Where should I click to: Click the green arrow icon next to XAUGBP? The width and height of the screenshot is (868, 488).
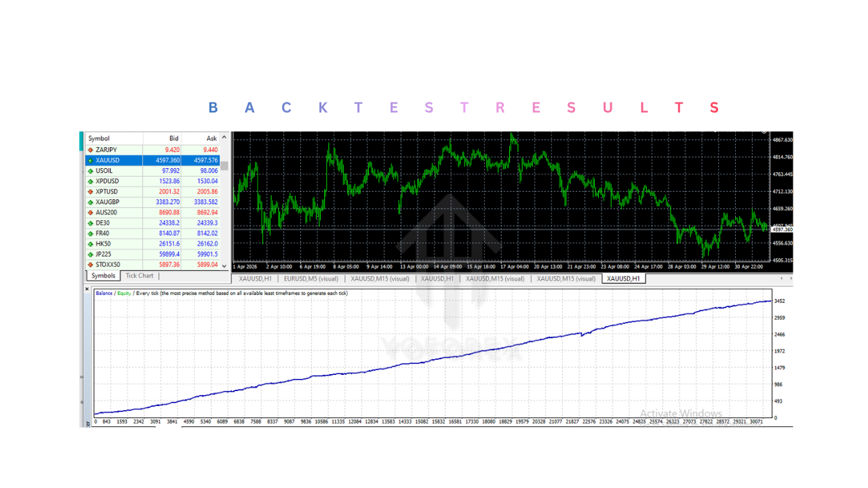point(90,202)
